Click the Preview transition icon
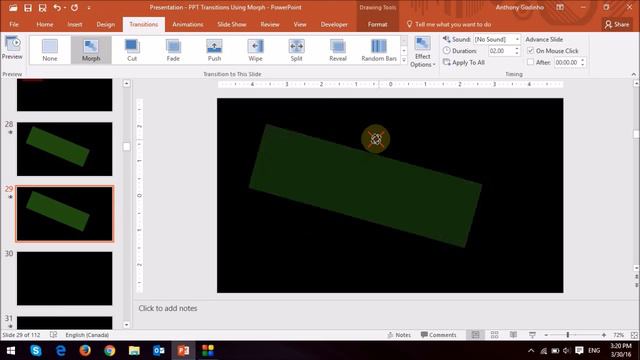The width and height of the screenshot is (640, 360). point(12,48)
